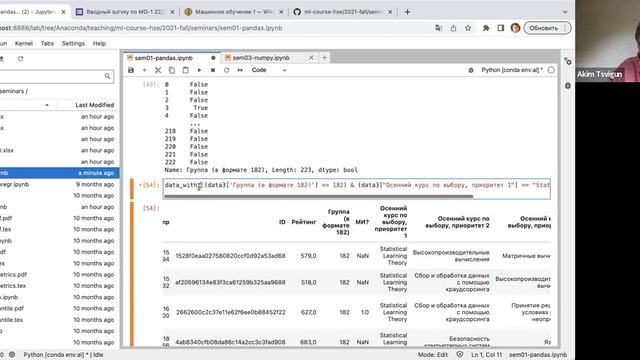Click the seminars folder breadcrumb
The width and height of the screenshot is (640, 360).
point(12,91)
